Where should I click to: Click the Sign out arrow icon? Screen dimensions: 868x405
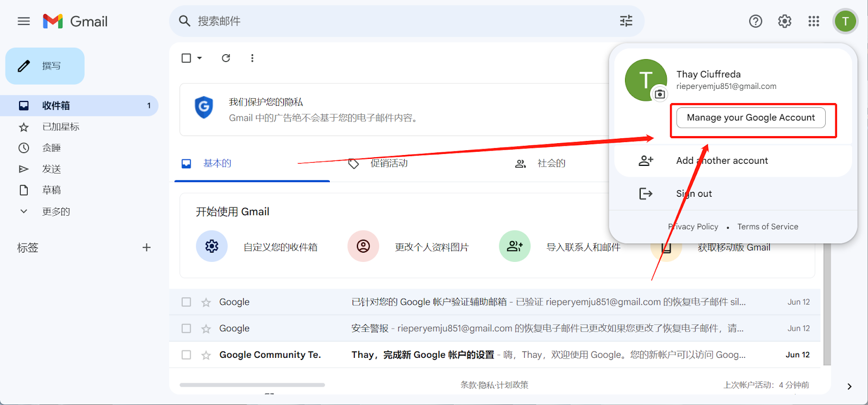tap(646, 194)
